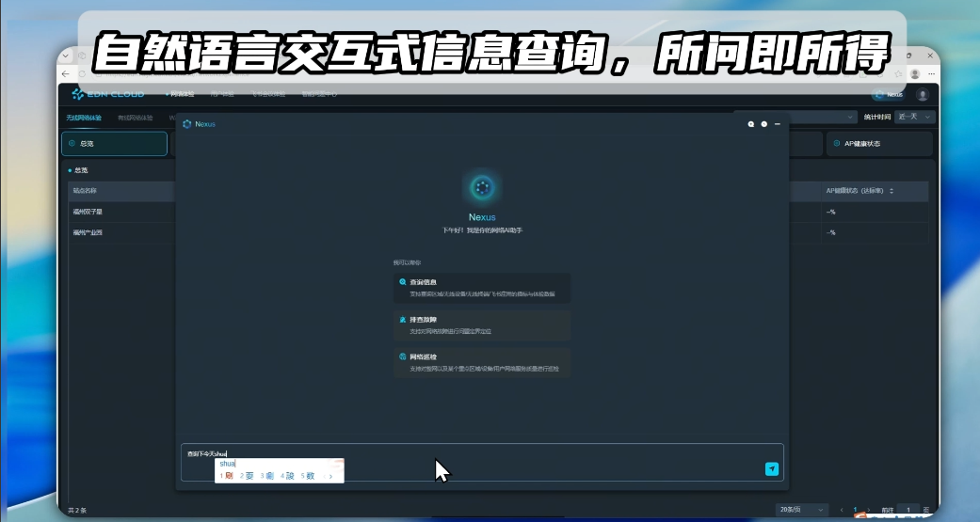Switch to the 有线网络体验 tab
This screenshot has height=522, width=980.
(x=135, y=118)
